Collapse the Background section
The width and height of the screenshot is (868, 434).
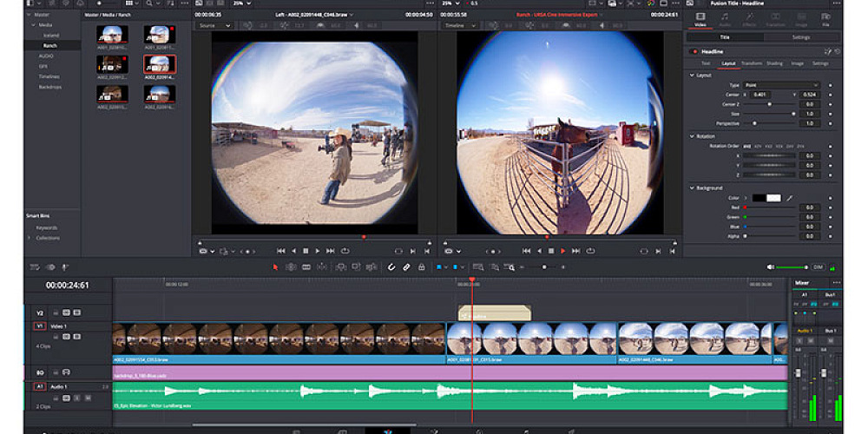[x=692, y=188]
